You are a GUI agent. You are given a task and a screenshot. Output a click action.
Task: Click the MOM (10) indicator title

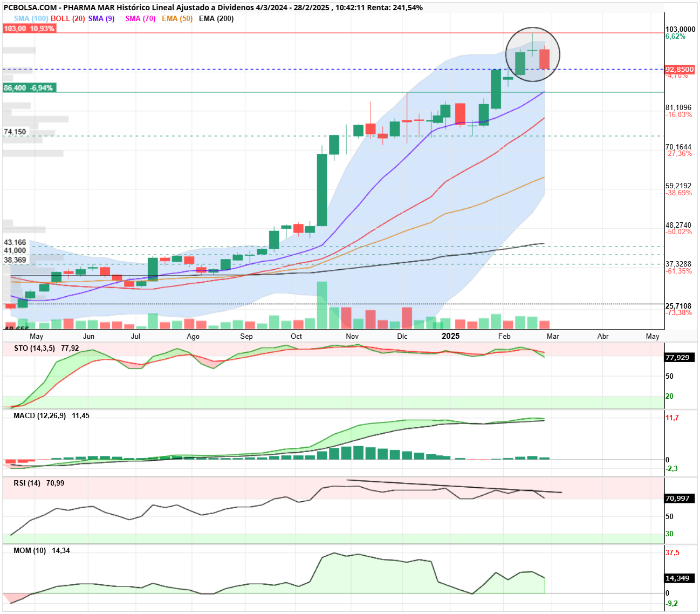[30, 550]
